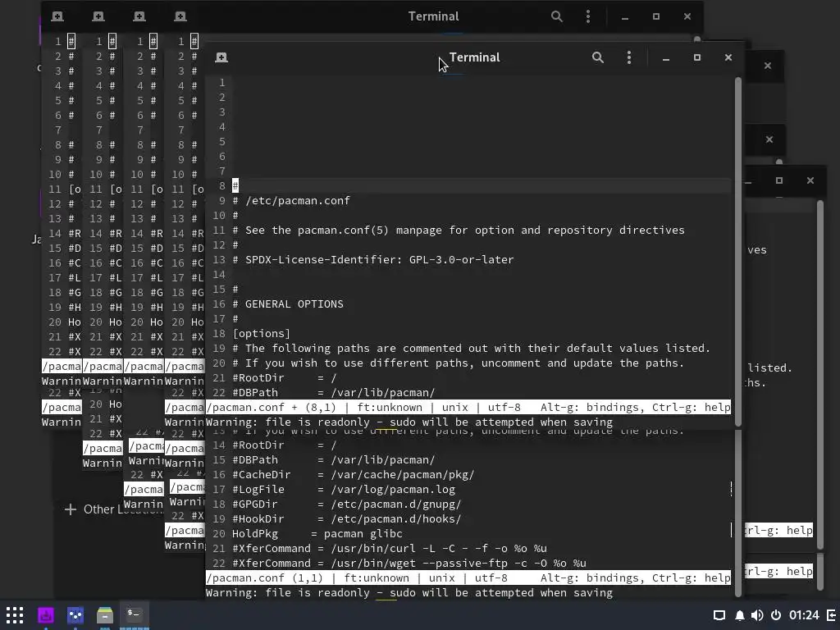Click the 'HoldPkg = pacman glibc' line
Viewport: 840px width, 630px height.
click(317, 534)
